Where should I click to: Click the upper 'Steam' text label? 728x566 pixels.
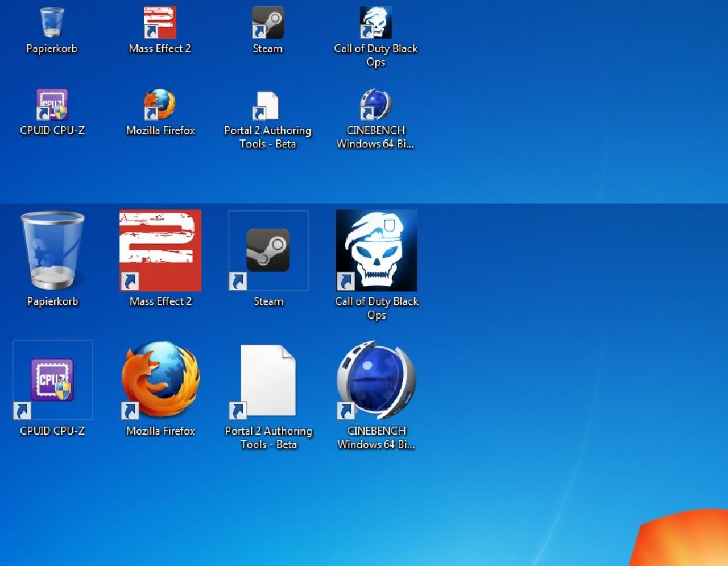coord(268,49)
